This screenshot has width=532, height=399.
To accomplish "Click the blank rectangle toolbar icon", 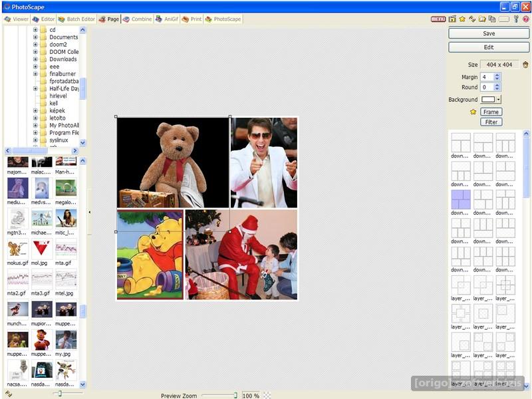I will click(504, 19).
